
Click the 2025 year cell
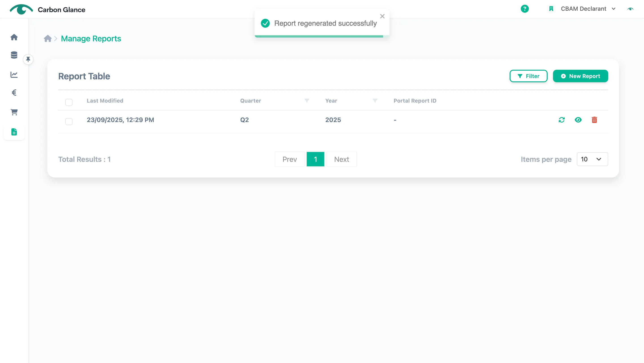point(333,120)
